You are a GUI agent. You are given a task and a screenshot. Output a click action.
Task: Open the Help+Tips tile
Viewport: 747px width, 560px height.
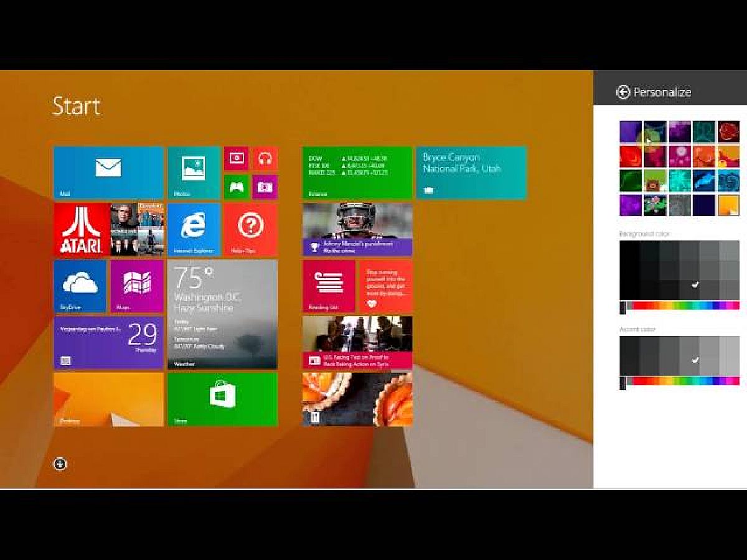pyautogui.click(x=250, y=229)
